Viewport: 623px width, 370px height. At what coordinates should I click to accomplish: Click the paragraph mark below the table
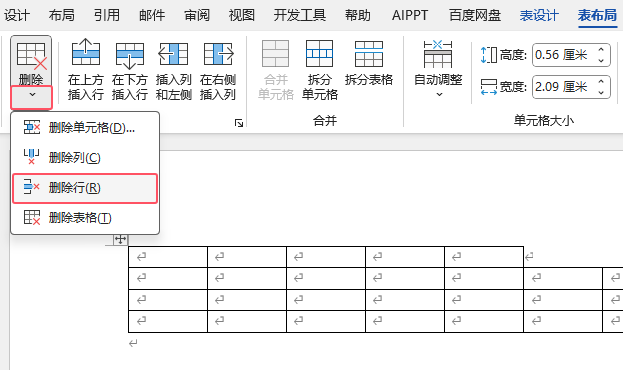coord(133,343)
